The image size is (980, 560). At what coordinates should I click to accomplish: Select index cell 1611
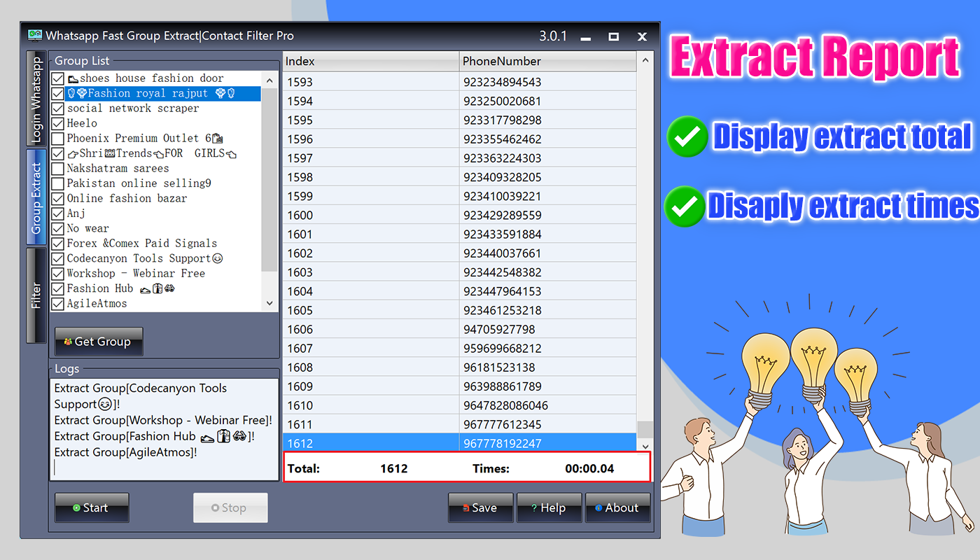tap(371, 424)
